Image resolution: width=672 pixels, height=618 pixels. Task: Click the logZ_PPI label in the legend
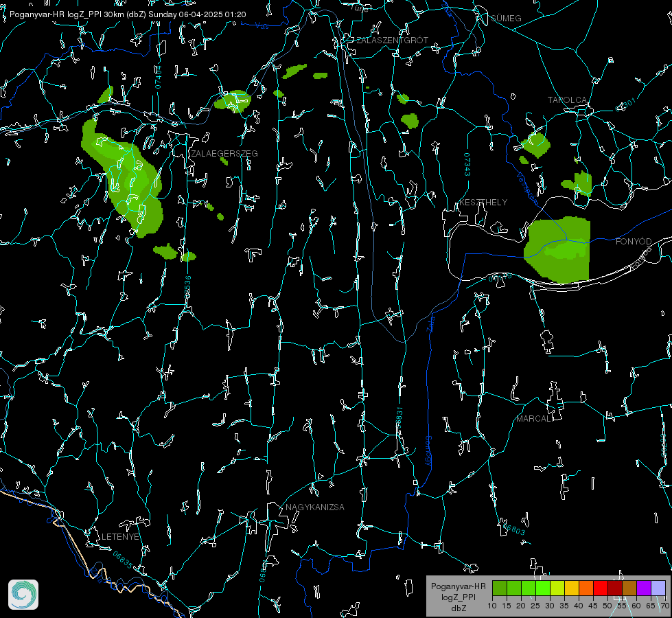459,597
